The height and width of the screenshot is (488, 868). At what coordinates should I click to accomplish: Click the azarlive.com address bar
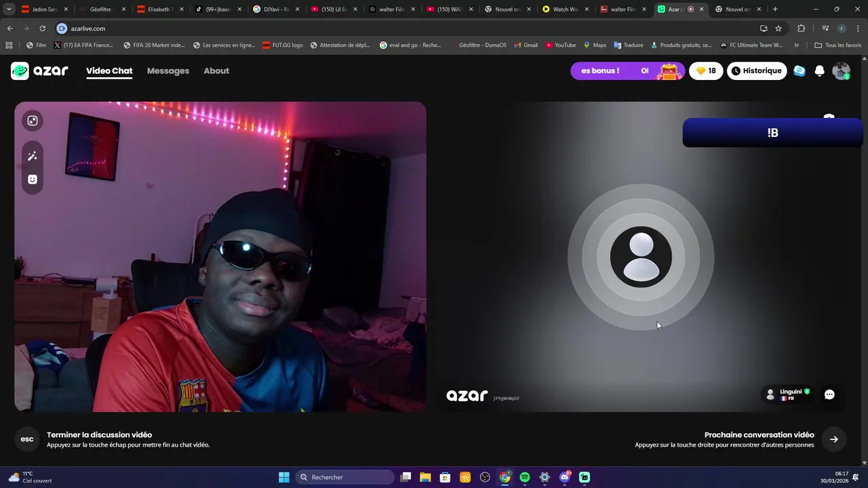click(x=407, y=28)
